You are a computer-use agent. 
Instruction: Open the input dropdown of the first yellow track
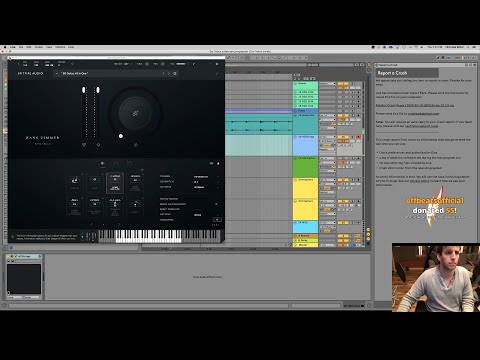(328, 180)
